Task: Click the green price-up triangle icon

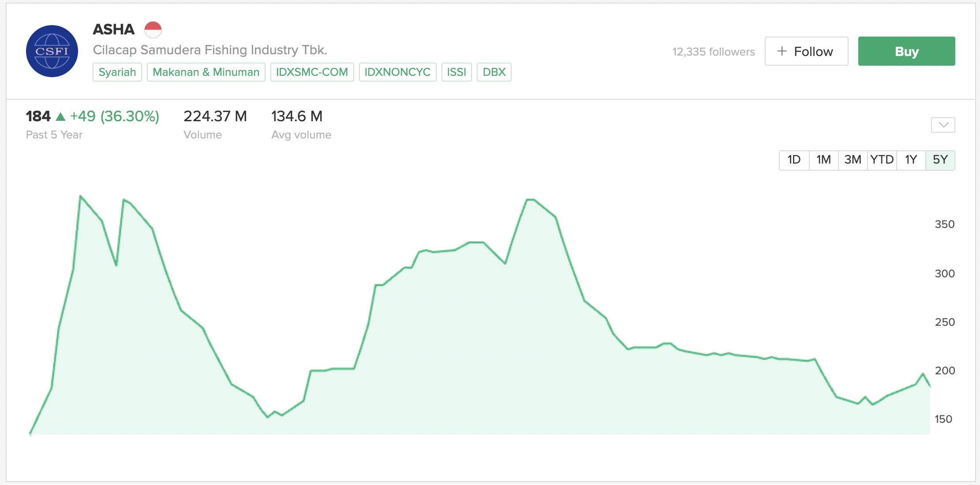Action: click(61, 117)
